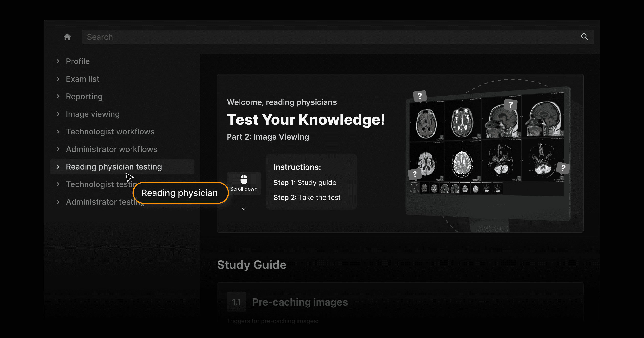
Task: Click the Pre-caching images heading
Action: (x=300, y=302)
